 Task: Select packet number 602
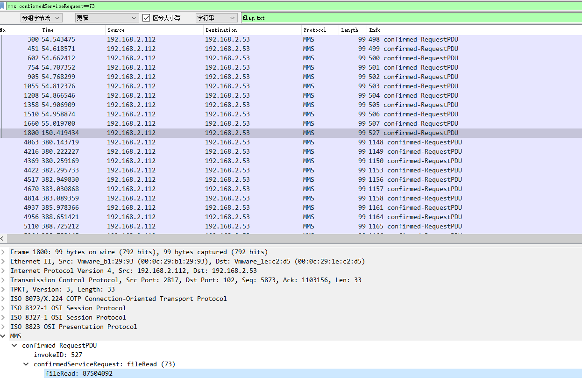click(291, 58)
